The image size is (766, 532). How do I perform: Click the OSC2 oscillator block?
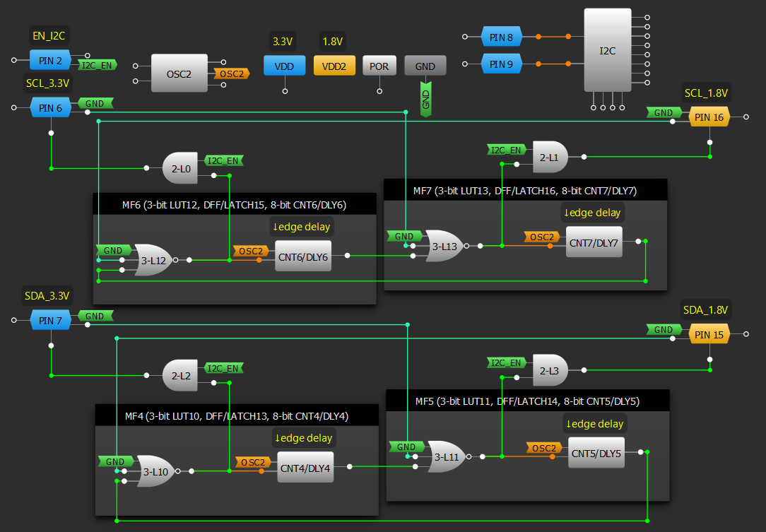click(x=179, y=73)
